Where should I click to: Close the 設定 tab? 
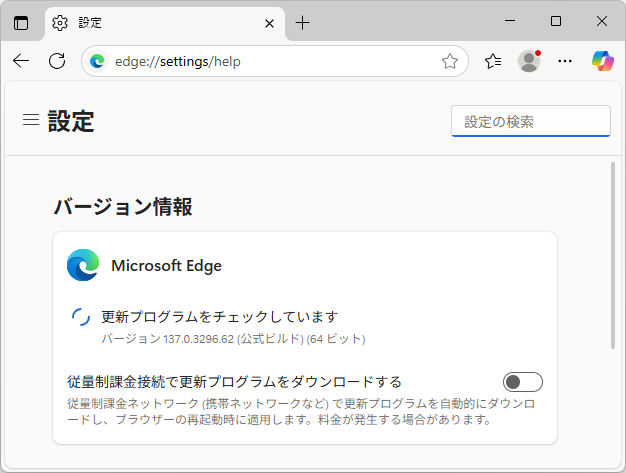click(x=269, y=24)
